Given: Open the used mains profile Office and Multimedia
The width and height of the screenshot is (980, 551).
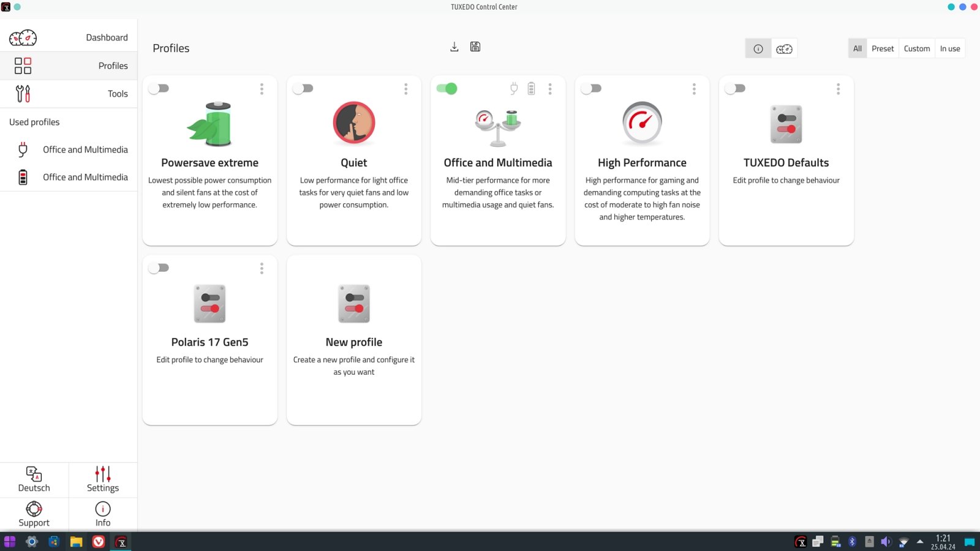Looking at the screenshot, I should click(x=69, y=150).
